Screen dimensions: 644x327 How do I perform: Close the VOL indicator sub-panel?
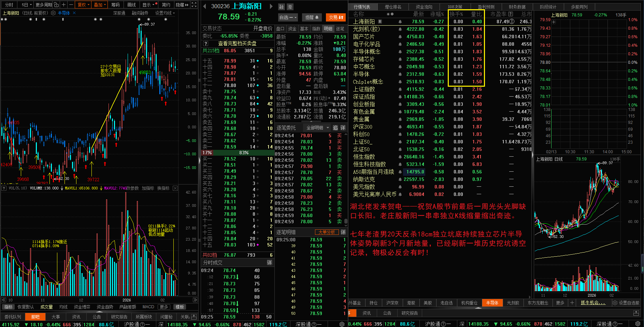[x=175, y=188]
